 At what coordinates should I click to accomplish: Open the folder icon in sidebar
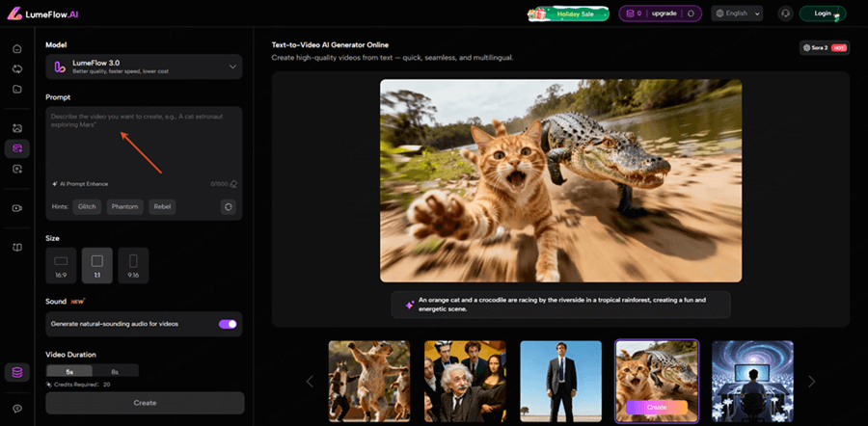(17, 89)
